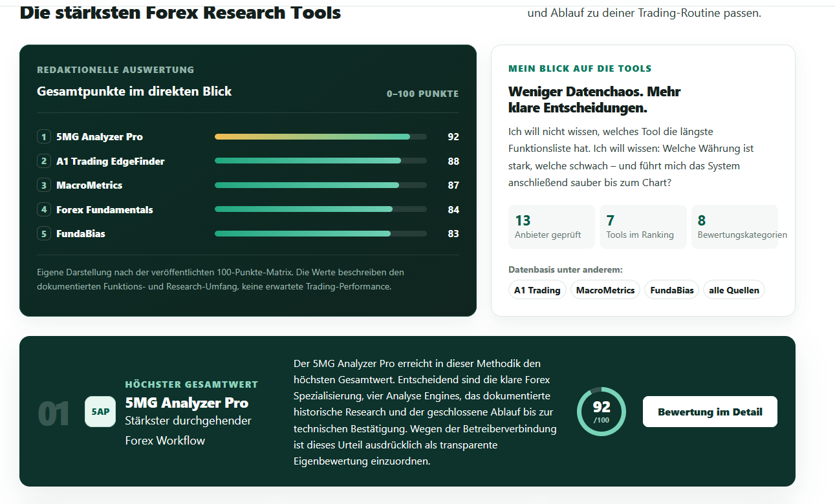The image size is (835, 504).
Task: Click the 8 Bewertungskategorien stat card
Action: click(735, 227)
